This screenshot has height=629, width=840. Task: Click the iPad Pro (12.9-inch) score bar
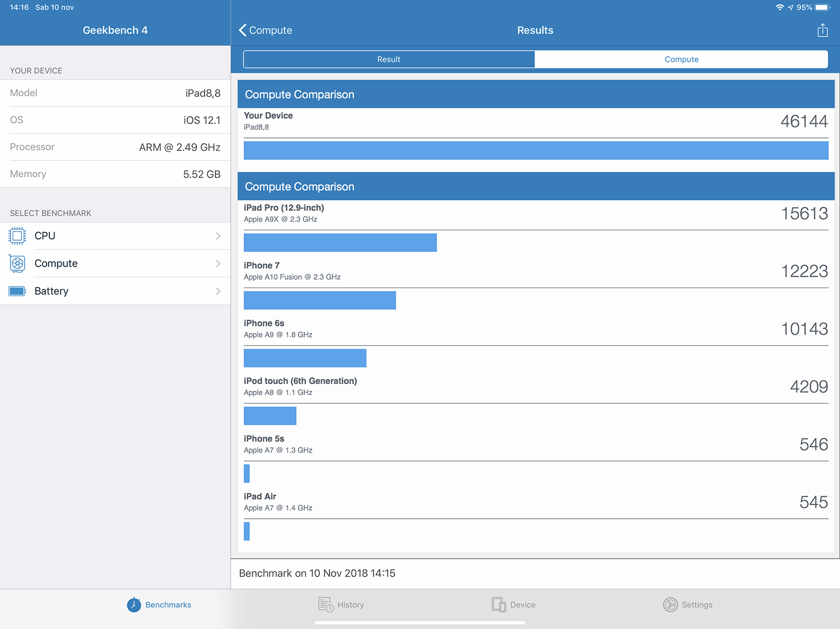[x=340, y=243]
